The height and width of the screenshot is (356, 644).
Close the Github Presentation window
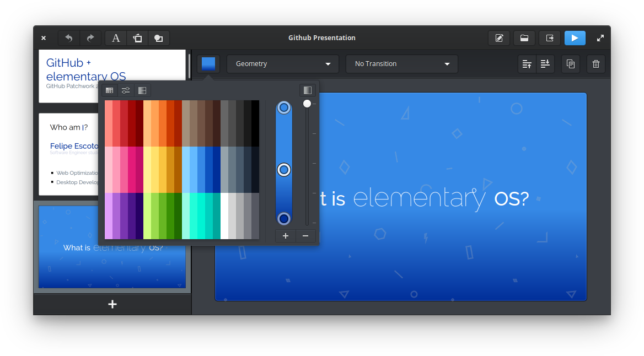click(x=44, y=38)
